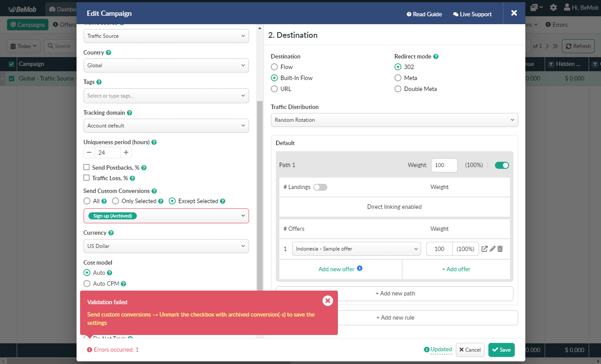
Task: Click the + Add offer button
Action: tap(456, 269)
